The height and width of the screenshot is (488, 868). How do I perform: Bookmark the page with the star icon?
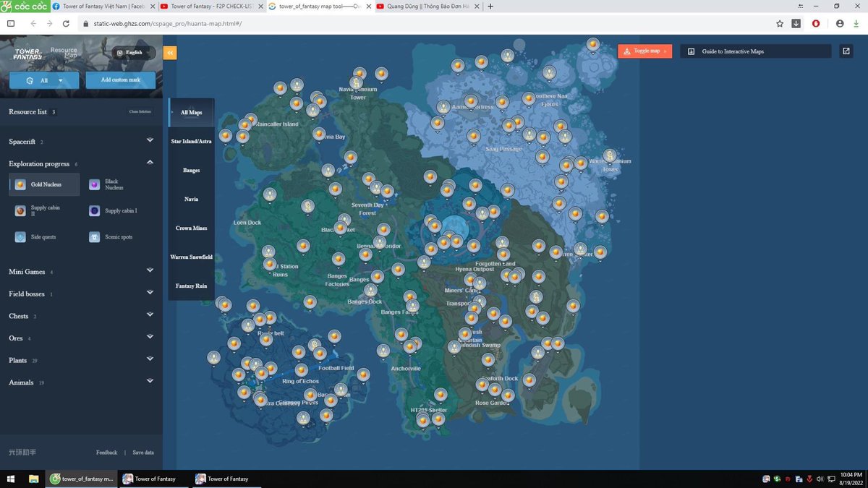pyautogui.click(x=780, y=23)
